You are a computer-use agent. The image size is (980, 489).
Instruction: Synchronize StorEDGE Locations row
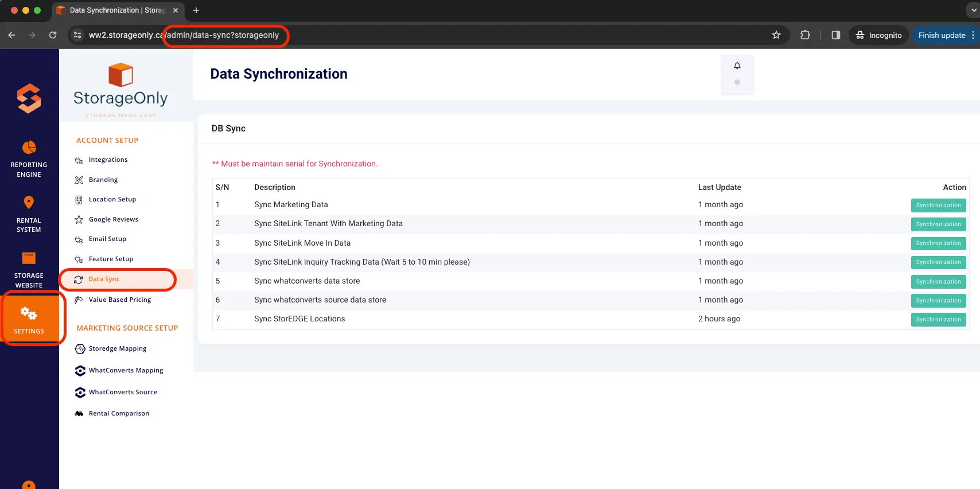tap(938, 320)
